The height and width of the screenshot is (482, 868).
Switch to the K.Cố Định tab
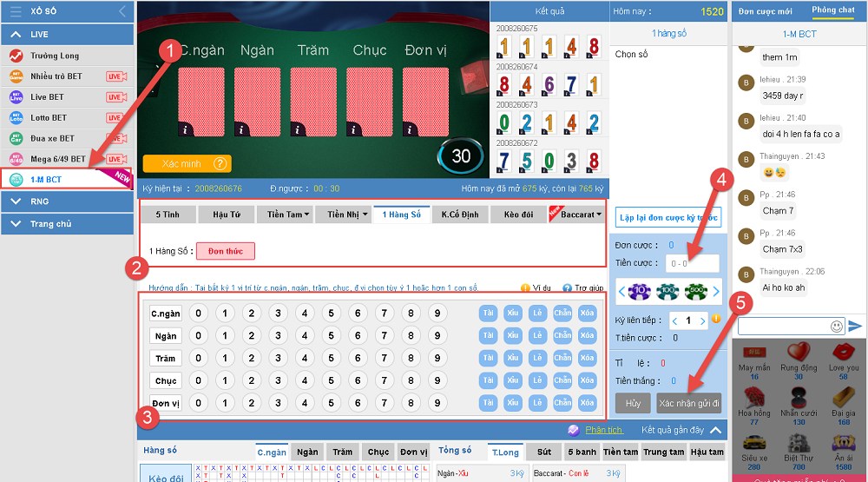click(460, 215)
